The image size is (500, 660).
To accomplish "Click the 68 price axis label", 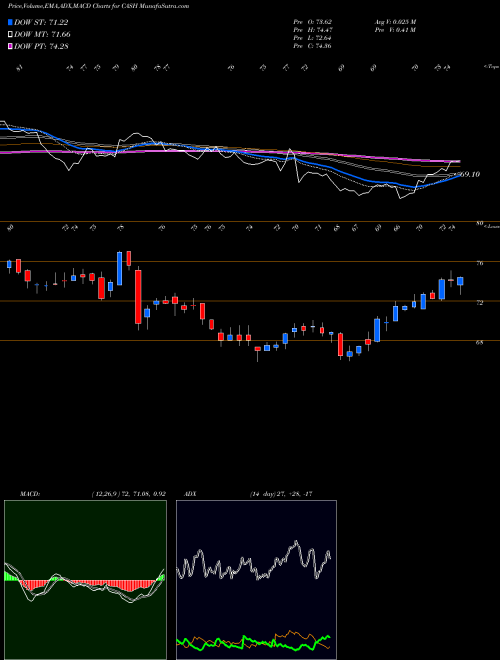I will 479,343.
